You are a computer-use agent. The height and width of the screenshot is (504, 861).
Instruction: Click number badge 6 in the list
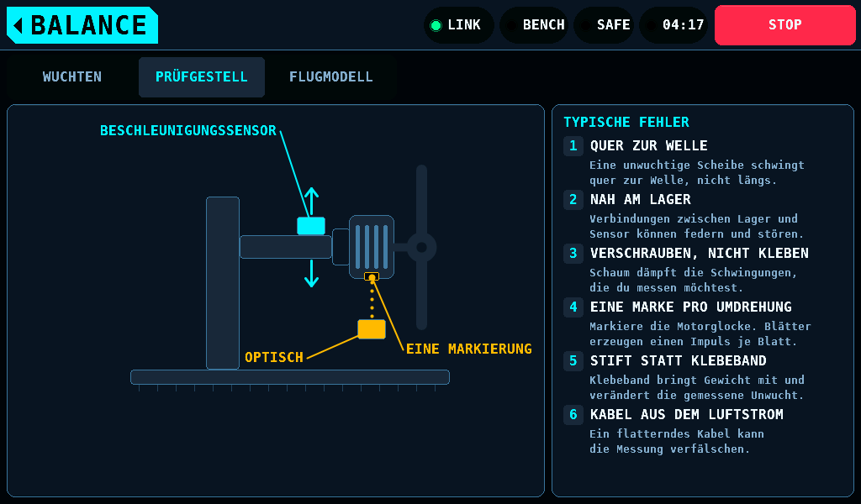pyautogui.click(x=573, y=415)
